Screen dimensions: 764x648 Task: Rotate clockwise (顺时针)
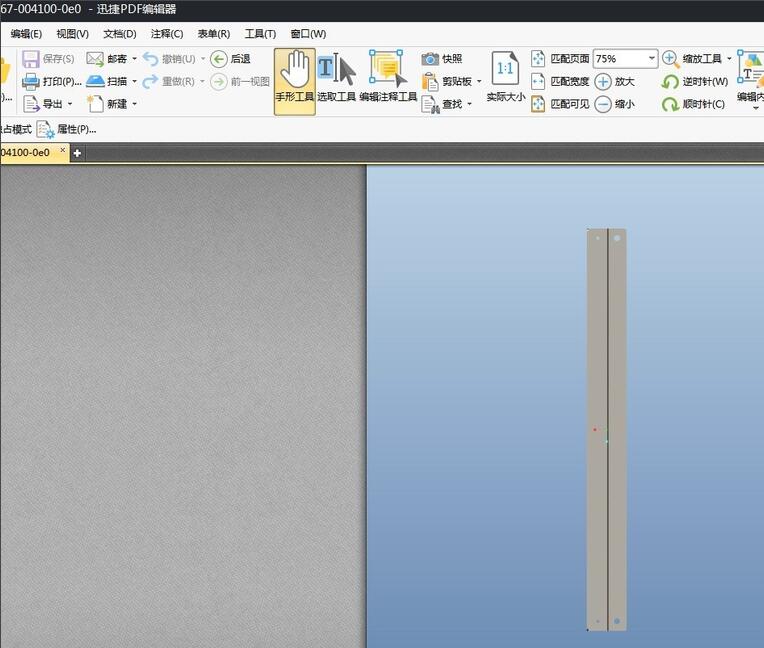click(x=671, y=104)
